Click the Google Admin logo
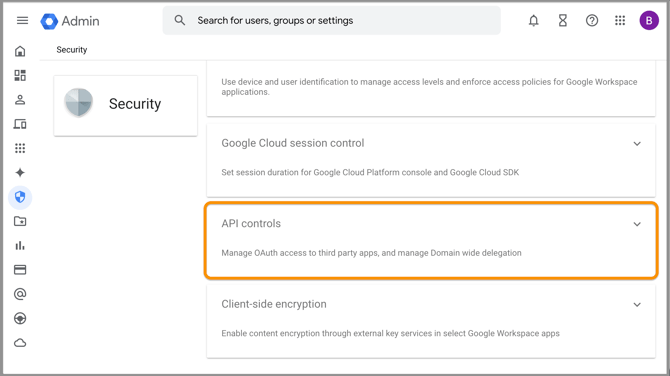Screen dimensions: 670x376 (70, 21)
